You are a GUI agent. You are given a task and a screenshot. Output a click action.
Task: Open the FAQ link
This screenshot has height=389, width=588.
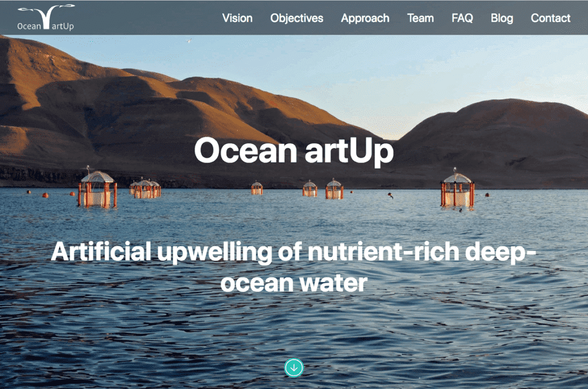tap(462, 18)
